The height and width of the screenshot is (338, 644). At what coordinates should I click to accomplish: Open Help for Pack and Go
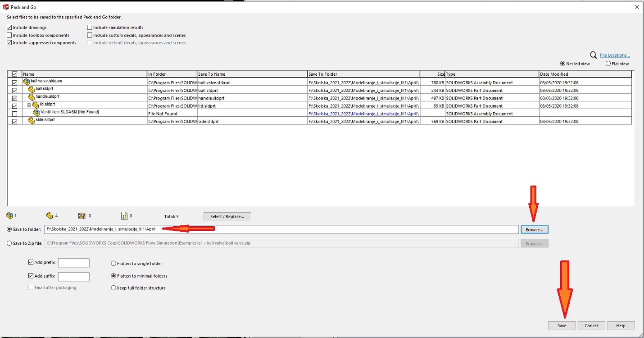(x=621, y=325)
